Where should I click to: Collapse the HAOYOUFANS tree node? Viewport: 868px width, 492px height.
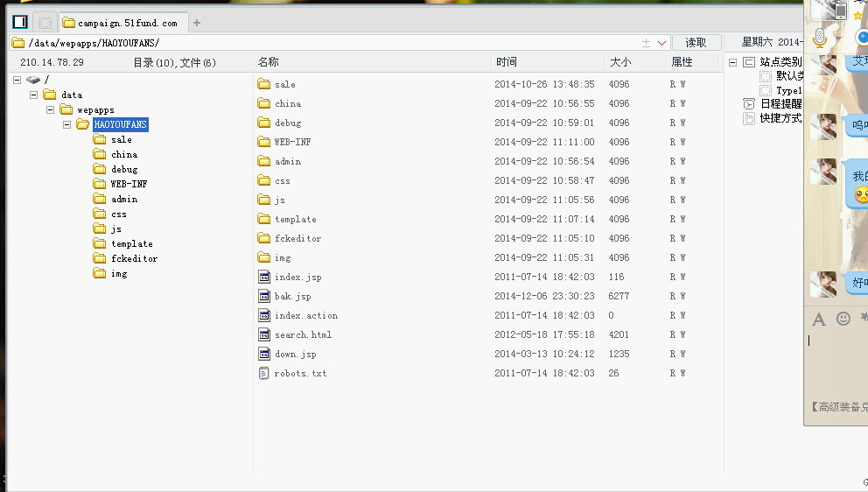(x=67, y=124)
